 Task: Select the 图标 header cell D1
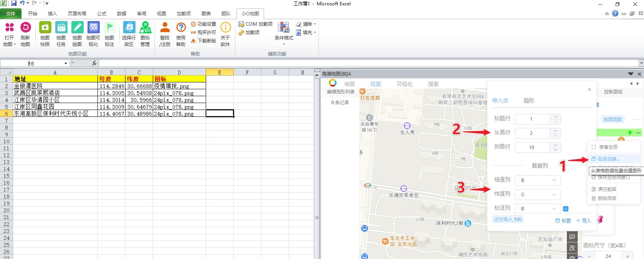click(x=179, y=79)
